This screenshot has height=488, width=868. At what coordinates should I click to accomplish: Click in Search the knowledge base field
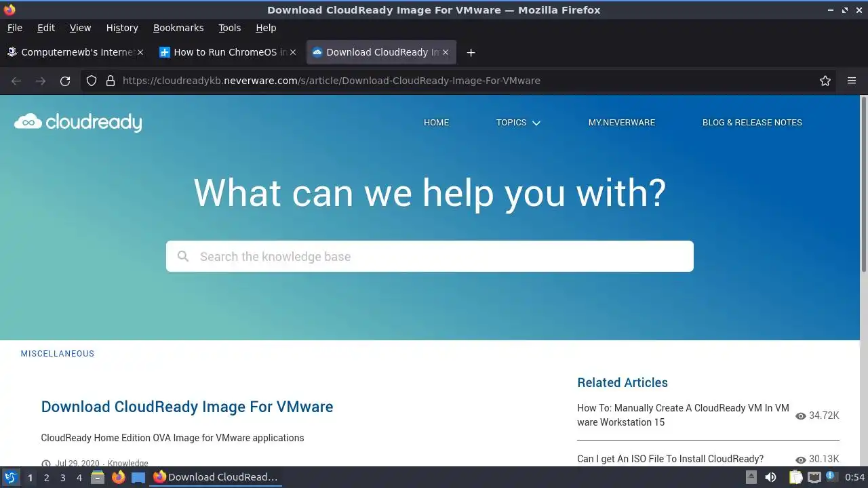click(430, 256)
